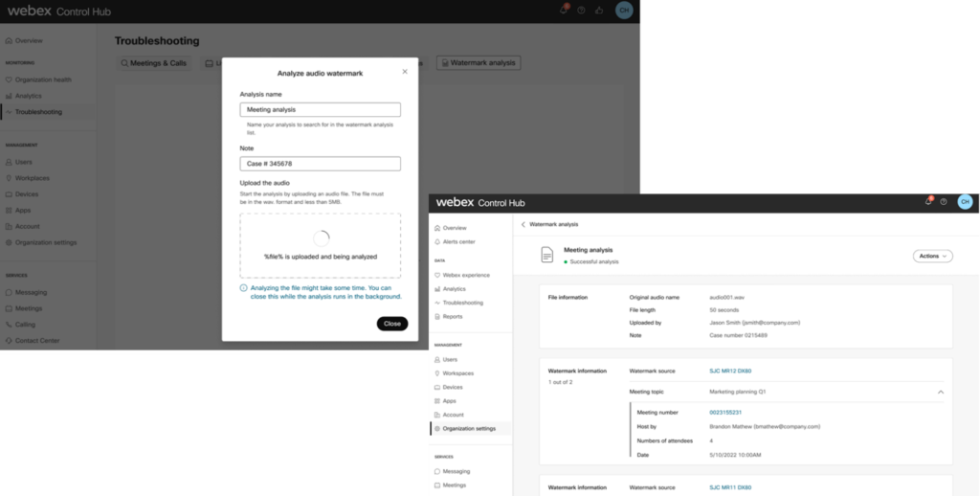Go to Overview in the right window sidebar
980x496 pixels.
451,228
